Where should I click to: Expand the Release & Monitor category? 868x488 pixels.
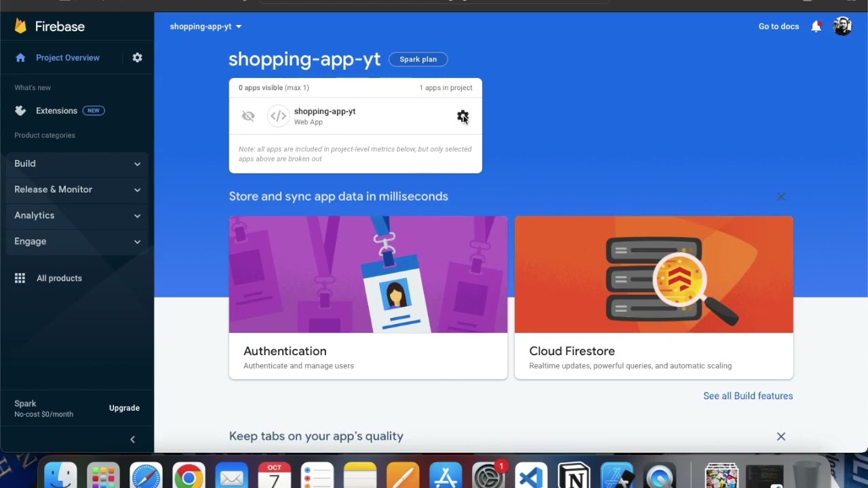tap(77, 189)
